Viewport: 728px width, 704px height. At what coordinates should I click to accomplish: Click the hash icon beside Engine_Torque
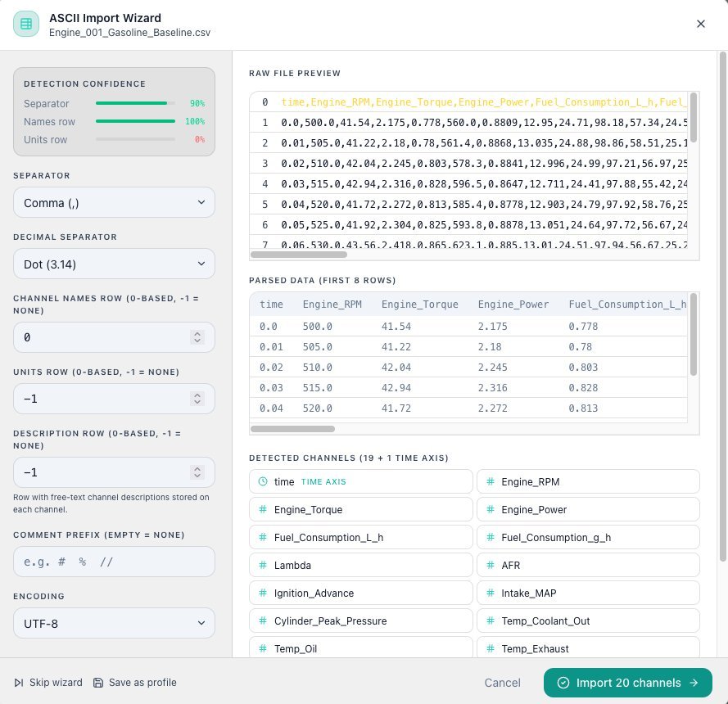263,509
